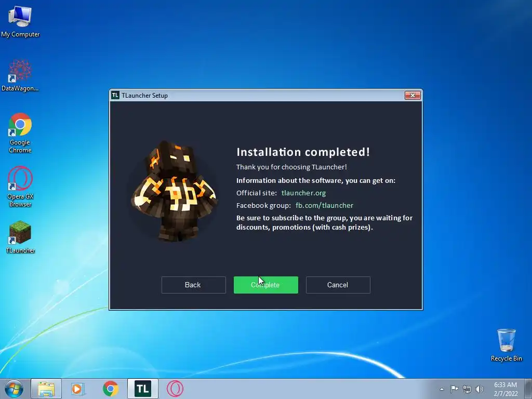
Task: Open the Action Center flag icon
Action: point(454,389)
